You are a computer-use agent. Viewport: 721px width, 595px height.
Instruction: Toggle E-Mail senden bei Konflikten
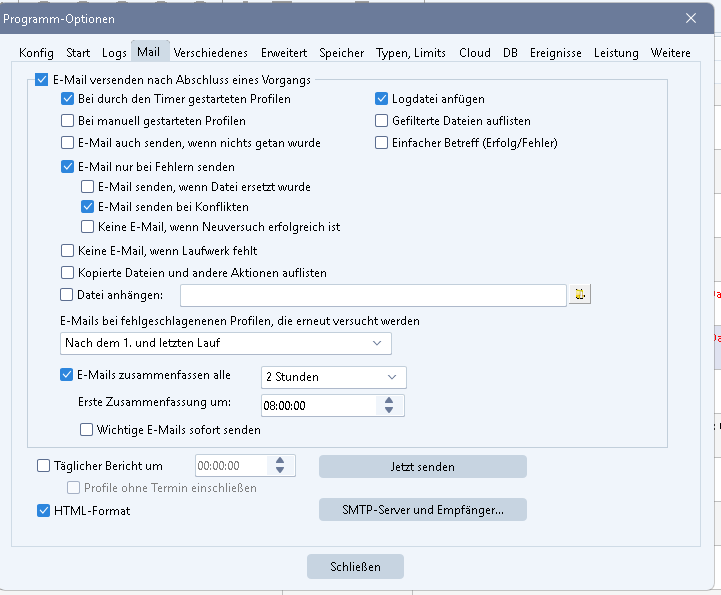pyautogui.click(x=87, y=206)
